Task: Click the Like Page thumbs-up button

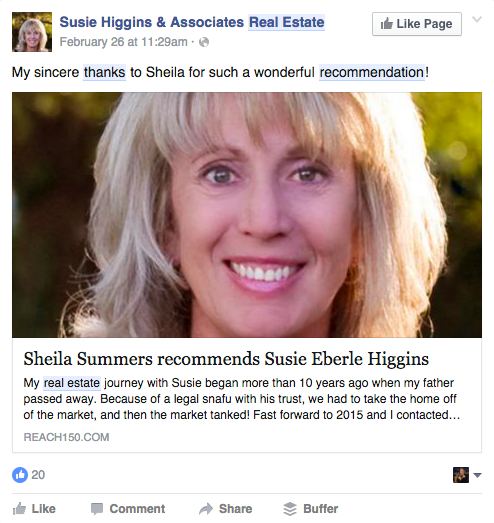Action: [417, 24]
